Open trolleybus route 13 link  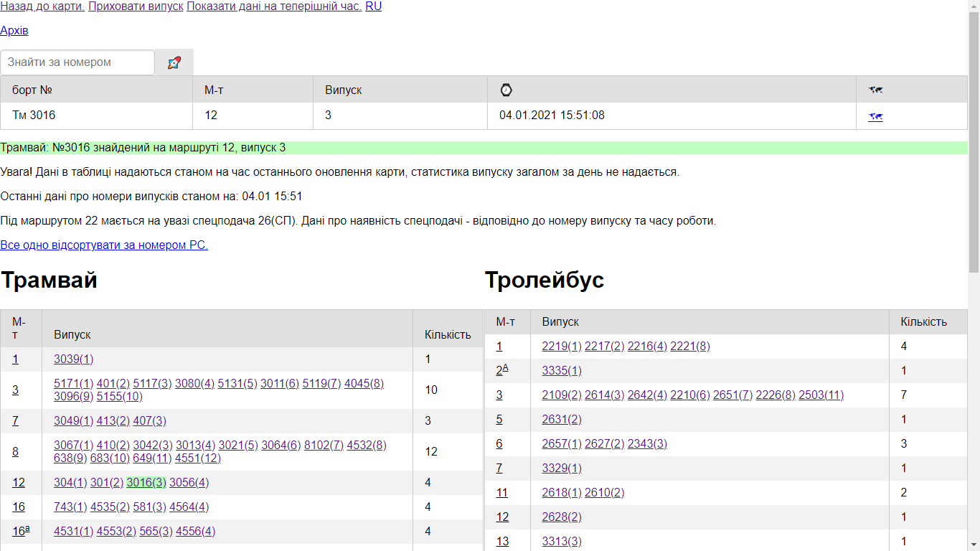502,542
